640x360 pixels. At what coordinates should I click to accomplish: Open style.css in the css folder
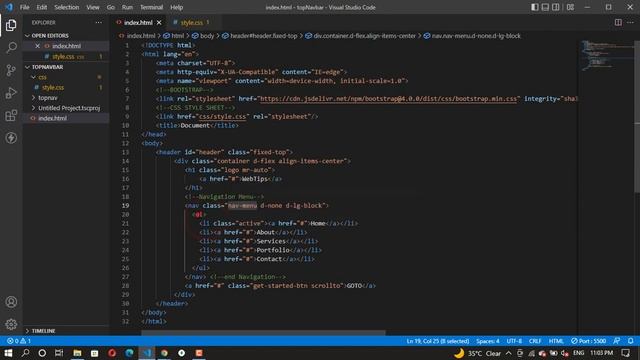tap(53, 87)
